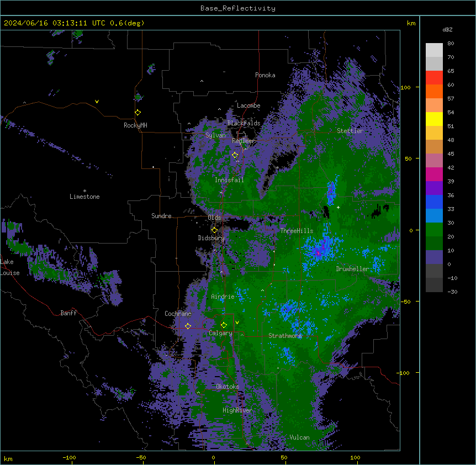Click the yellow diamond marker below RedDeer
The image size is (476, 465).
pyautogui.click(x=235, y=155)
